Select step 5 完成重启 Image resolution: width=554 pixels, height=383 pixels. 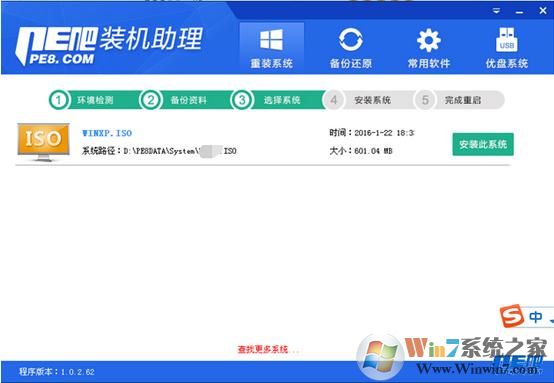[459, 100]
